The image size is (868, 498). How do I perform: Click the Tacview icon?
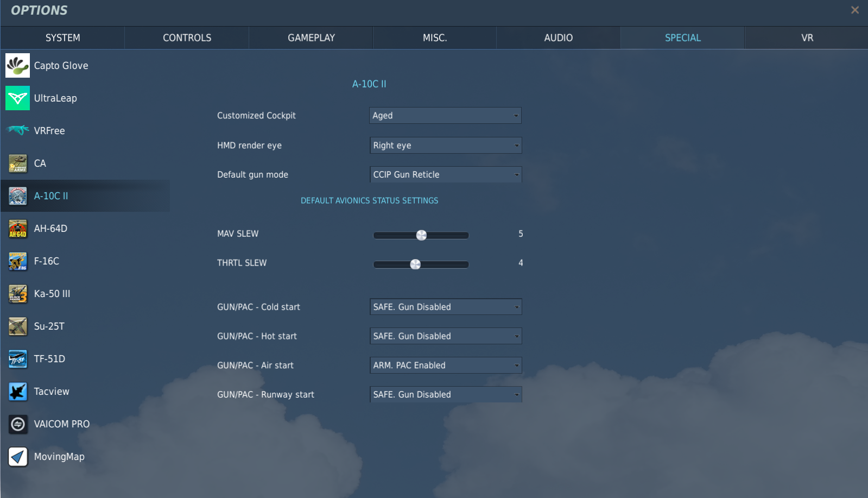(x=18, y=392)
